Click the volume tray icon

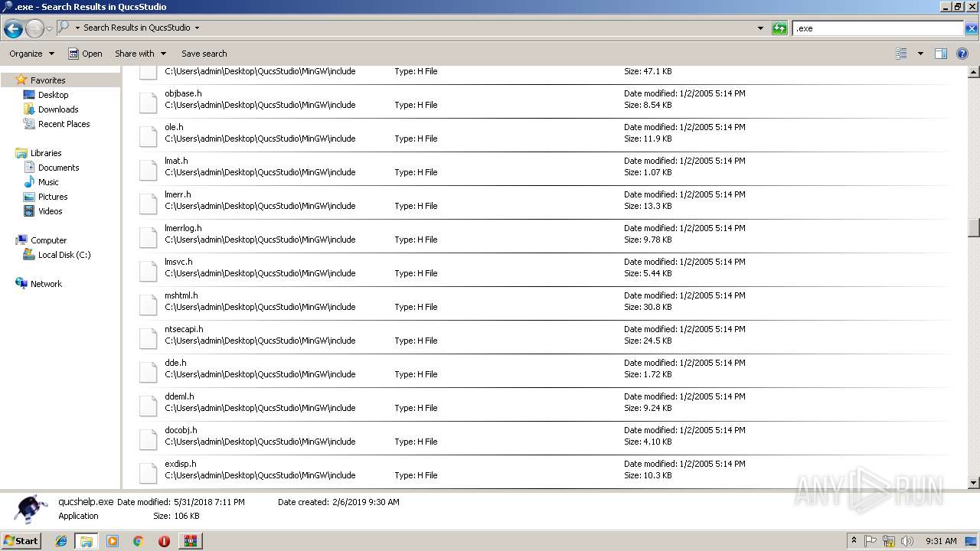[907, 541]
